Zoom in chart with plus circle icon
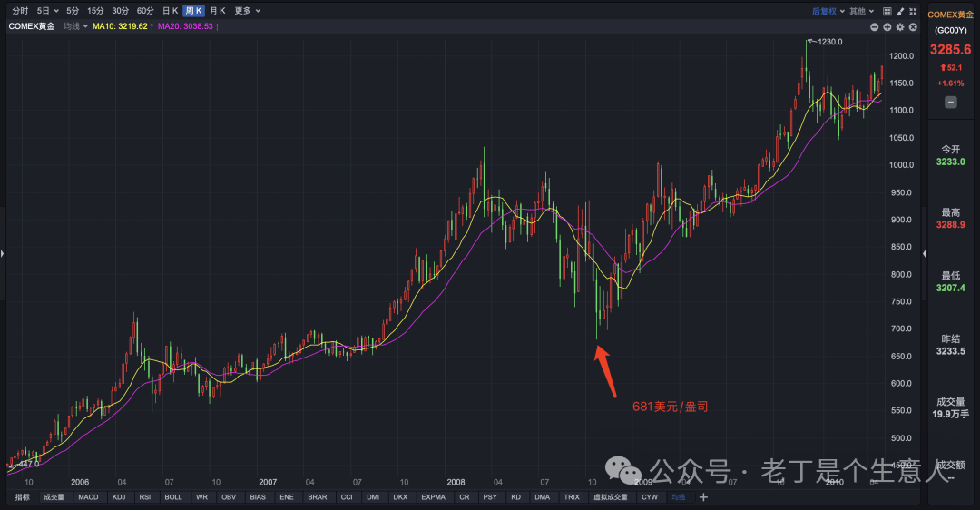Screen dimensions: 980x510 coord(887,27)
